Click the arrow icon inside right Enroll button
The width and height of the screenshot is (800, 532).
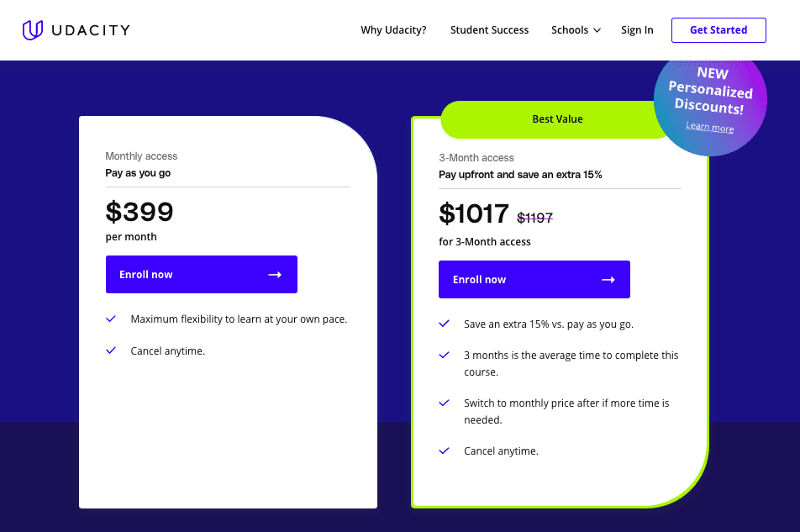click(607, 279)
